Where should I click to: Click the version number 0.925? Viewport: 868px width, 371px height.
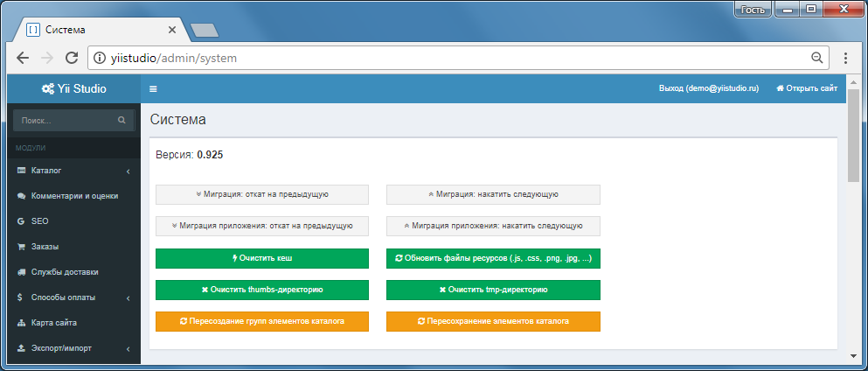coord(210,155)
